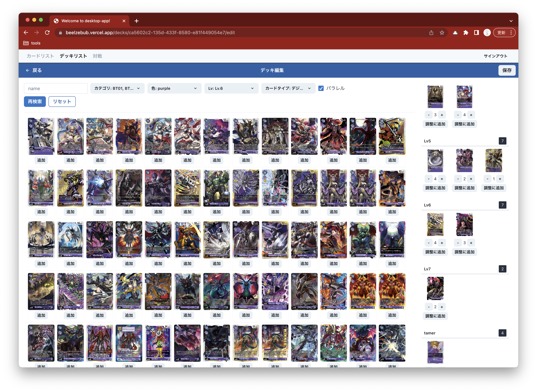Click the first card thumbnail in results

coord(41,136)
